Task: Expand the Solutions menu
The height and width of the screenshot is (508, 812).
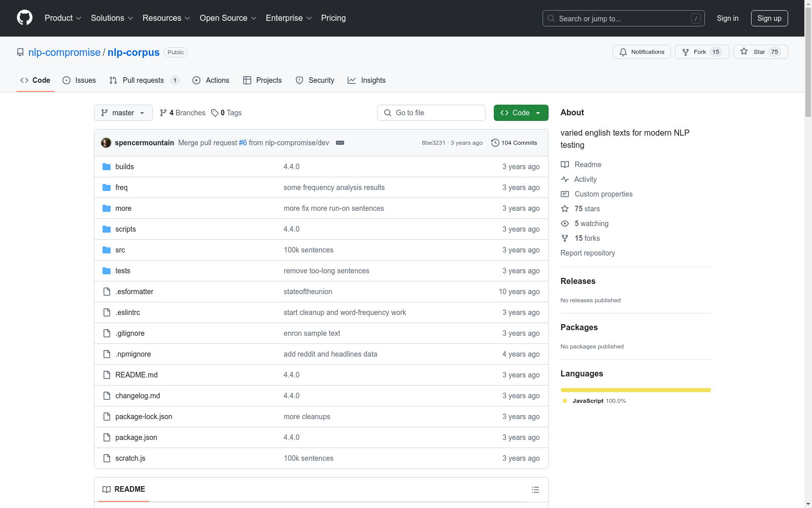Action: click(x=112, y=18)
